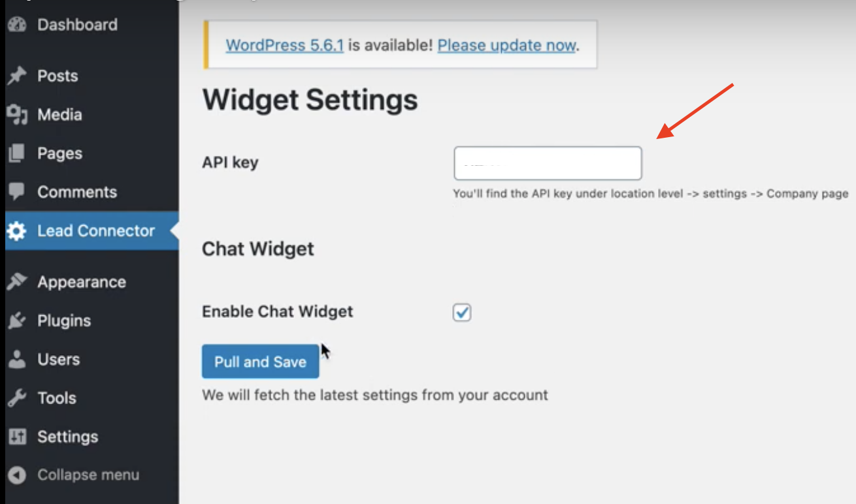
Task: Click the Media library icon
Action: coord(17,115)
